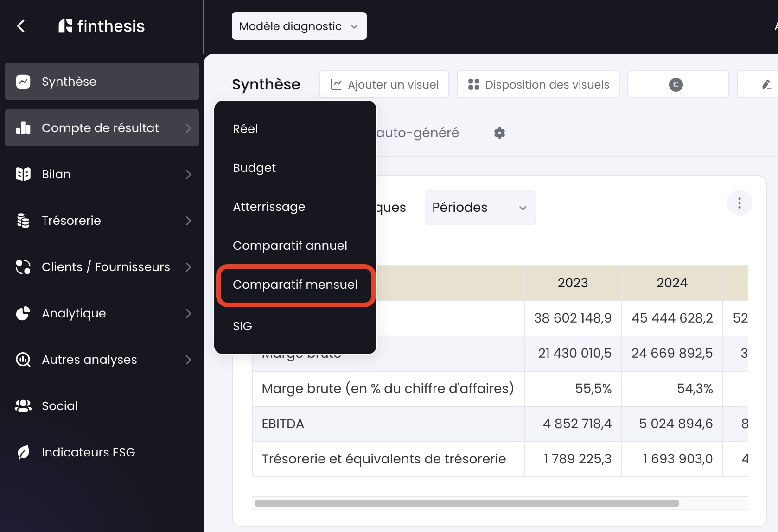The image size is (778, 532).
Task: Open the gear settings icon beside auto-généré
Action: [499, 133]
